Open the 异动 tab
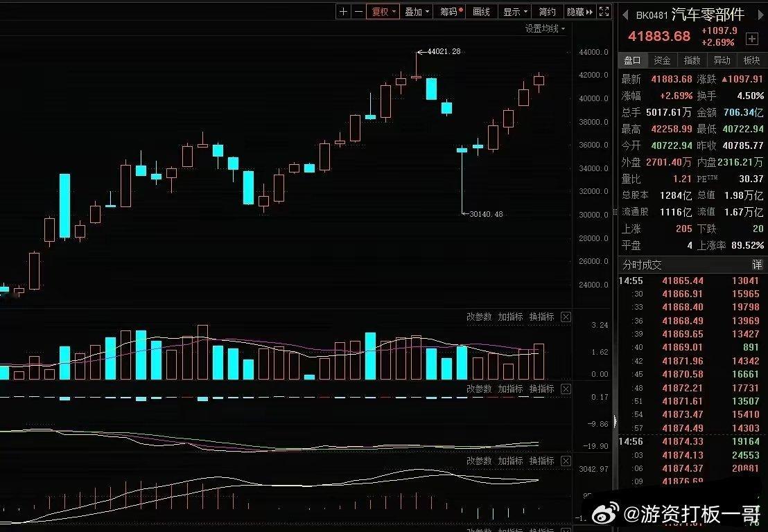This screenshot has height=532, width=768. [722, 60]
